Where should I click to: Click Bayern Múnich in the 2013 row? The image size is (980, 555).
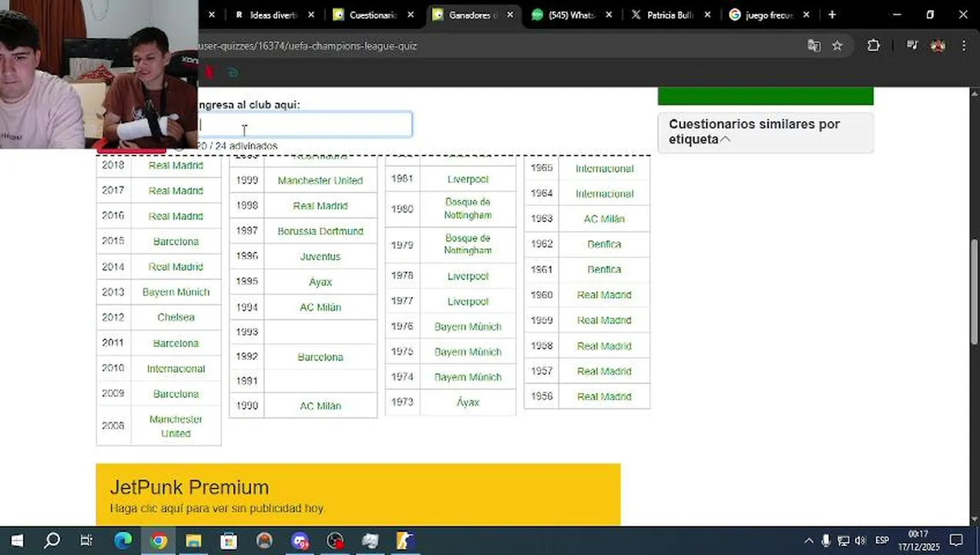176,292
